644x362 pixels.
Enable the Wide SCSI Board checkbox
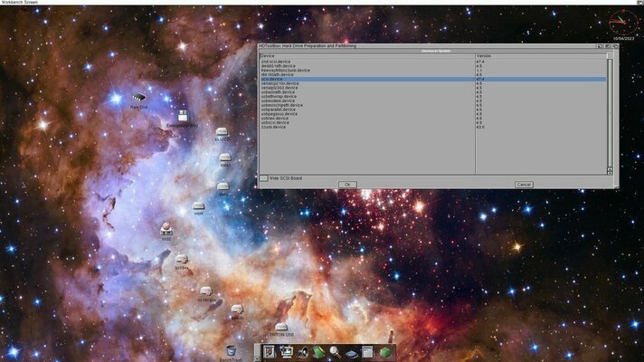(x=264, y=178)
